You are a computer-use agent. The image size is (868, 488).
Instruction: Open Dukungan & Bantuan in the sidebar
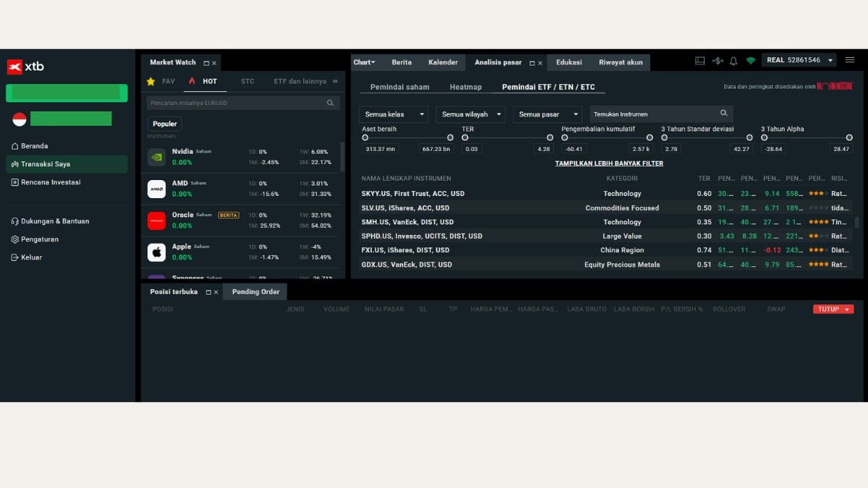(x=50, y=221)
